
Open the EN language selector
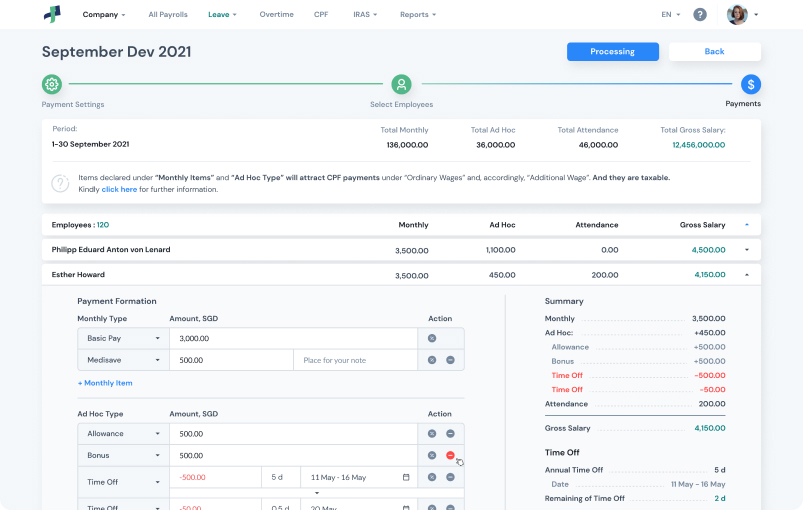670,14
